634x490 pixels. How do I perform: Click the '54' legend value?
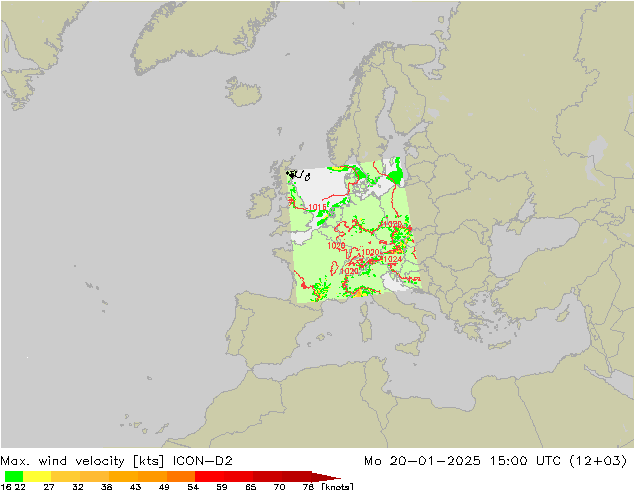193,486
